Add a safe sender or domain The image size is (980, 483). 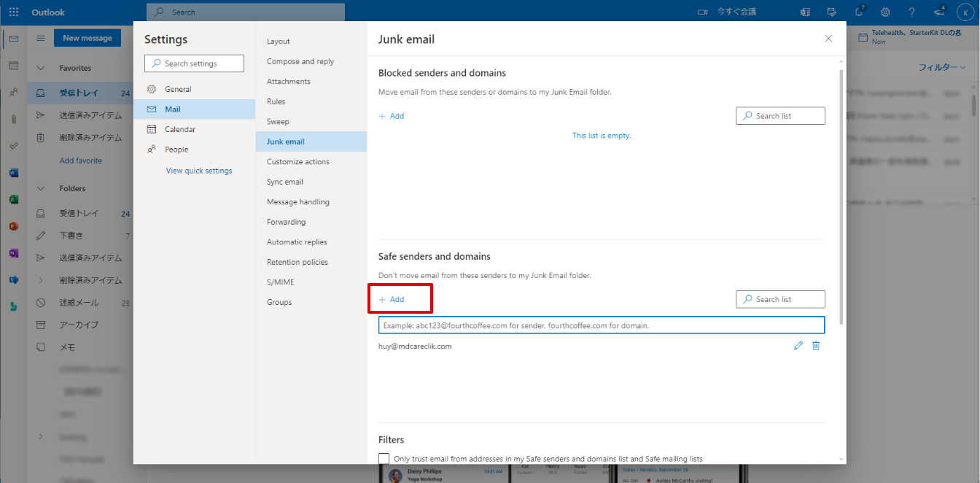tap(392, 299)
